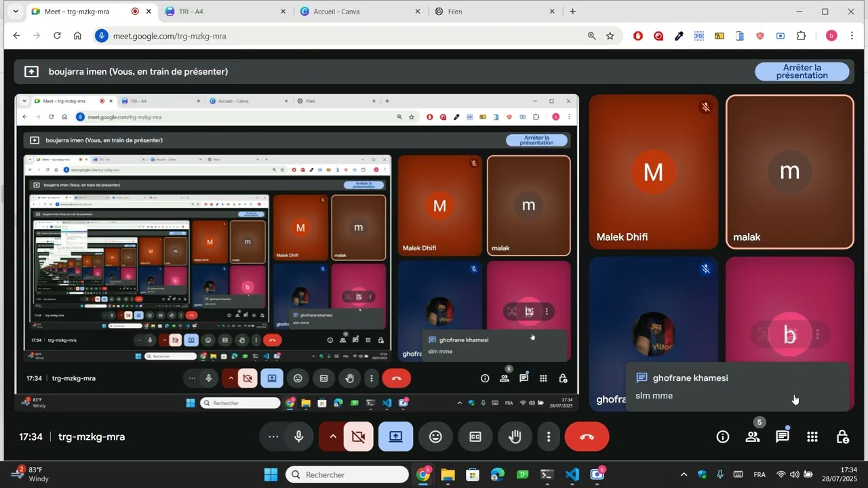The width and height of the screenshot is (868, 488).
Task: Open the weather widget showing 83°F
Action: (x=31, y=474)
